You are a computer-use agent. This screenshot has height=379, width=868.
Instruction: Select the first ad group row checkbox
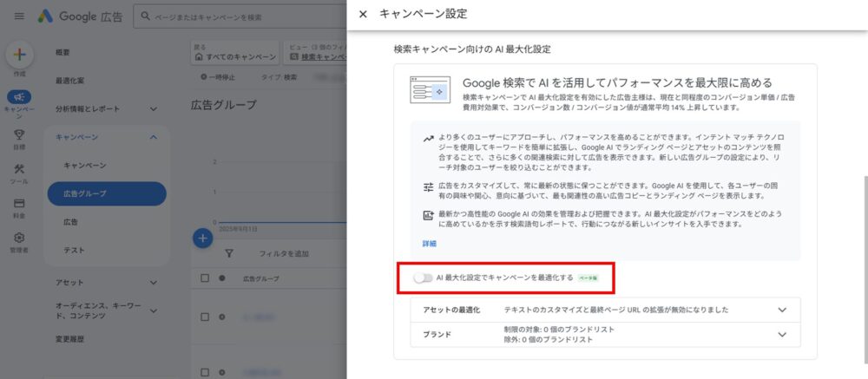click(x=205, y=317)
